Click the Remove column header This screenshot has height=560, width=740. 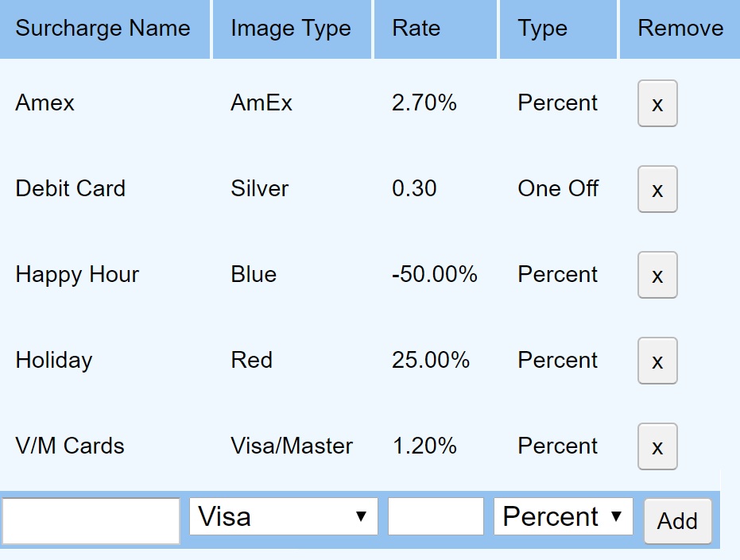[x=680, y=29]
